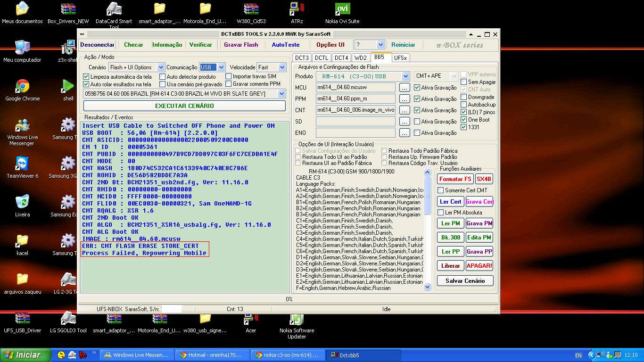This screenshot has height=362, width=644.
Task: Enable Usa cenário pré-gravado checkbox
Action: coord(163,84)
